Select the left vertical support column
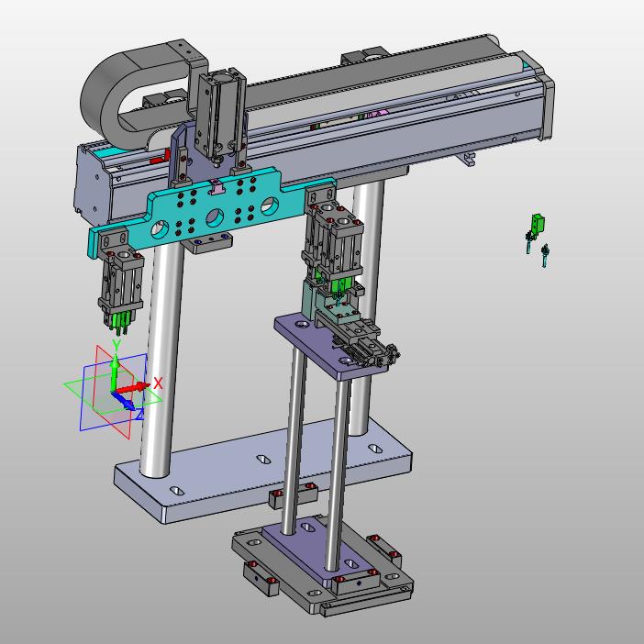The width and height of the screenshot is (644, 644). [161, 361]
